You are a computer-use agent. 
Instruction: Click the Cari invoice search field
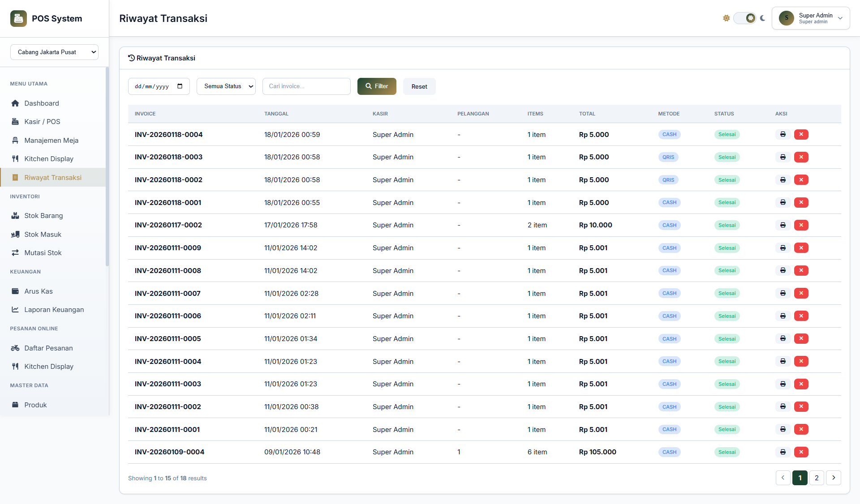tap(306, 86)
